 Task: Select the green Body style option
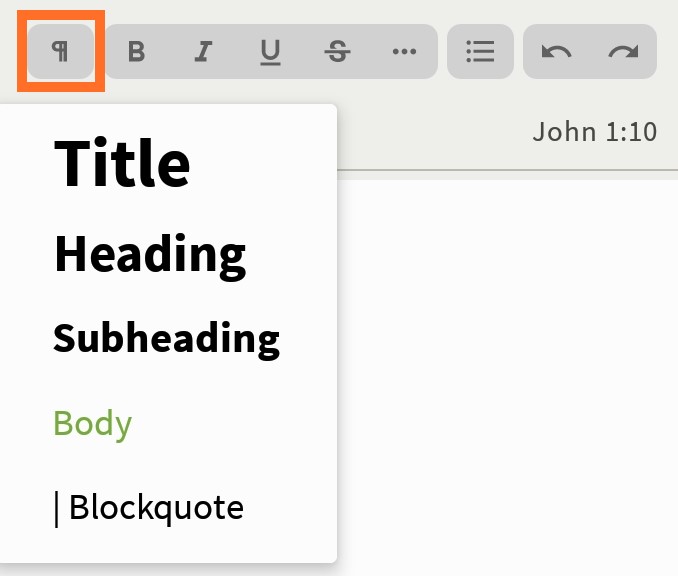[x=92, y=424]
